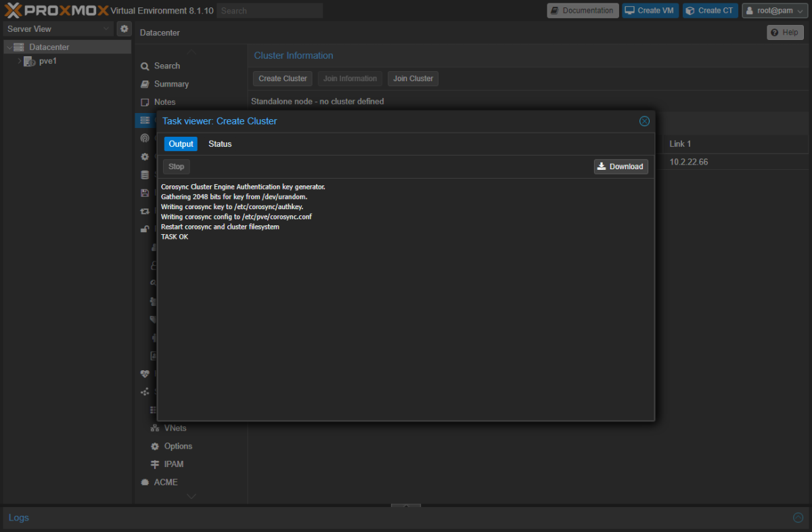The image size is (812, 532).
Task: Click 'Virtual Environment 8.1.10' version text
Action: [x=162, y=11]
